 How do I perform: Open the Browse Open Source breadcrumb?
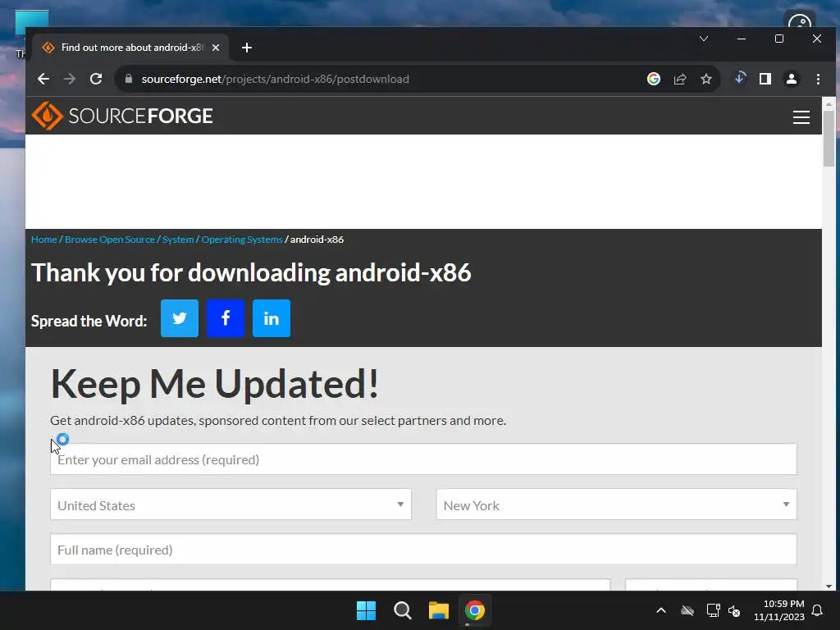point(110,240)
